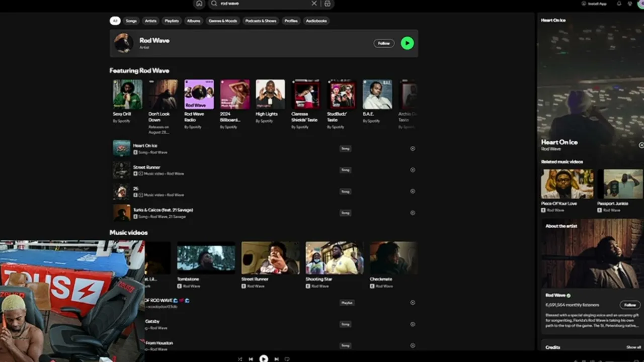The width and height of the screenshot is (644, 362).
Task: Open the Checkmate music video thumbnail
Action: pyautogui.click(x=393, y=258)
